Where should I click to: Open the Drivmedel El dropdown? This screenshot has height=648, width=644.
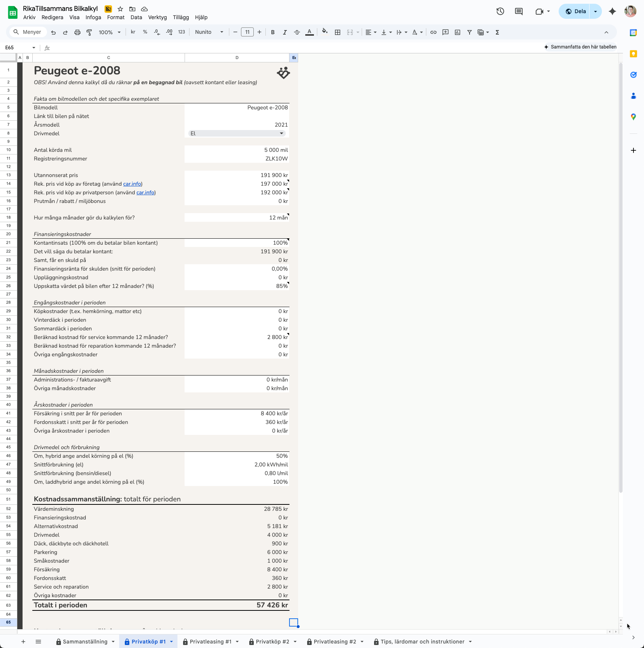tap(237, 133)
